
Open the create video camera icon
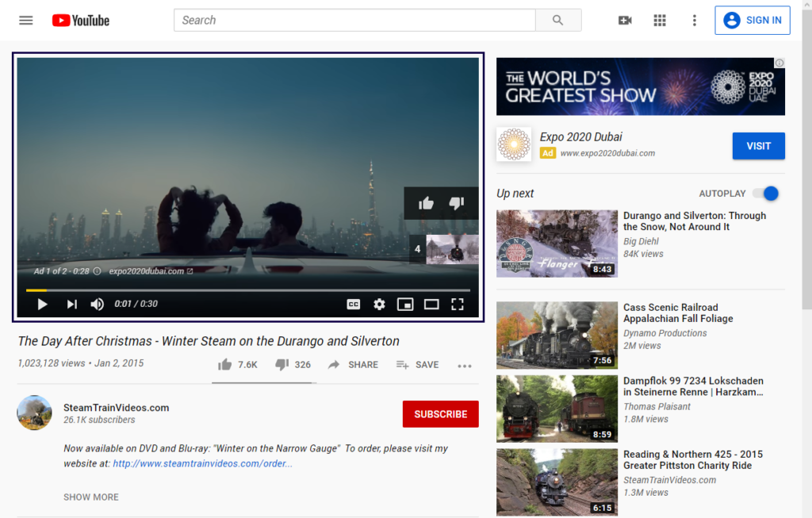(x=625, y=20)
